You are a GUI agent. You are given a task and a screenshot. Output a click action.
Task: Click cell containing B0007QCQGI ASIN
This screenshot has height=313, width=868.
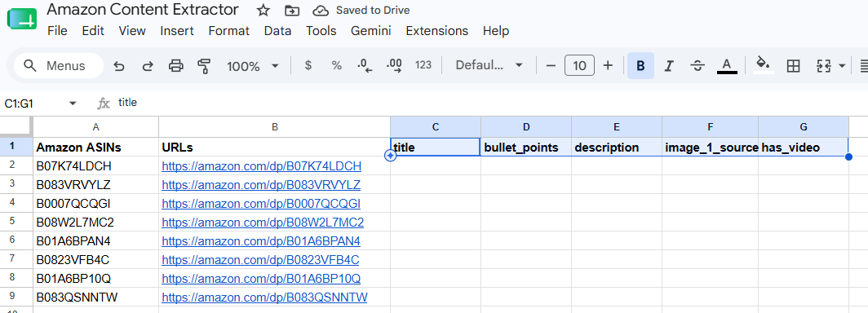(95, 204)
